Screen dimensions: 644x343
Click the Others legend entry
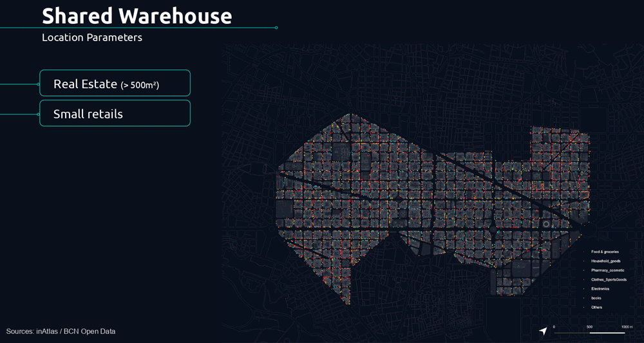pos(596,307)
